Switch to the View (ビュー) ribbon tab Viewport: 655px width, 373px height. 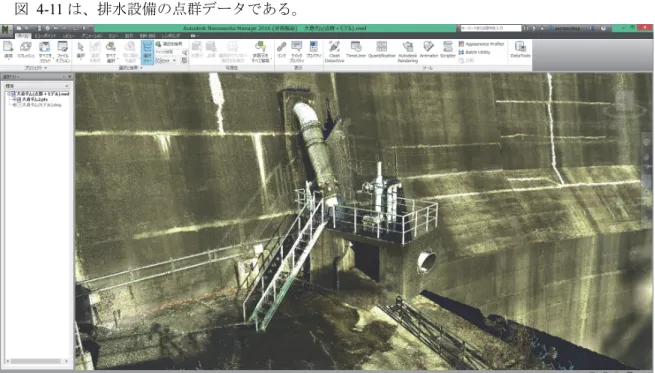pos(113,36)
